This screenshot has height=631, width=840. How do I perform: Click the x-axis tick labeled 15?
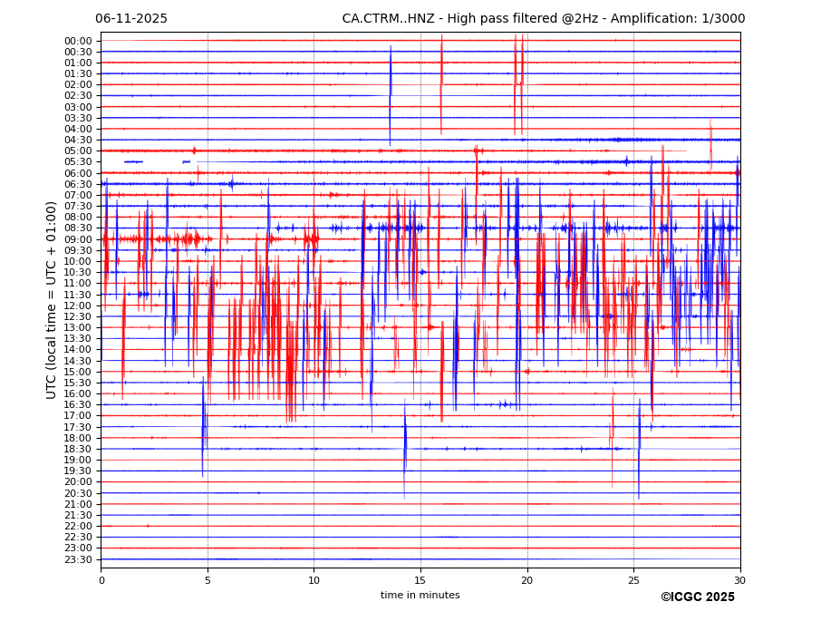(420, 580)
